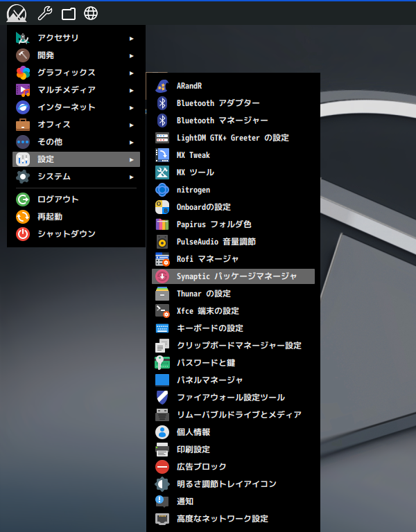
Task: Click the Rofi マネージャ icon
Action: click(x=162, y=259)
